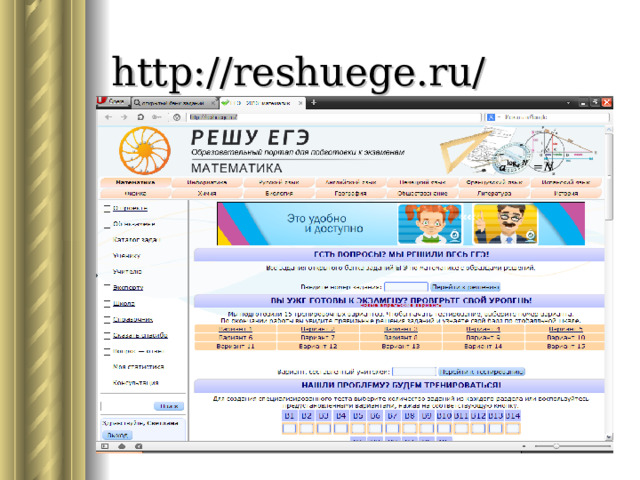The height and width of the screenshot is (480, 640).
Task: Open the Справочник sidebar link
Action: pos(133,319)
